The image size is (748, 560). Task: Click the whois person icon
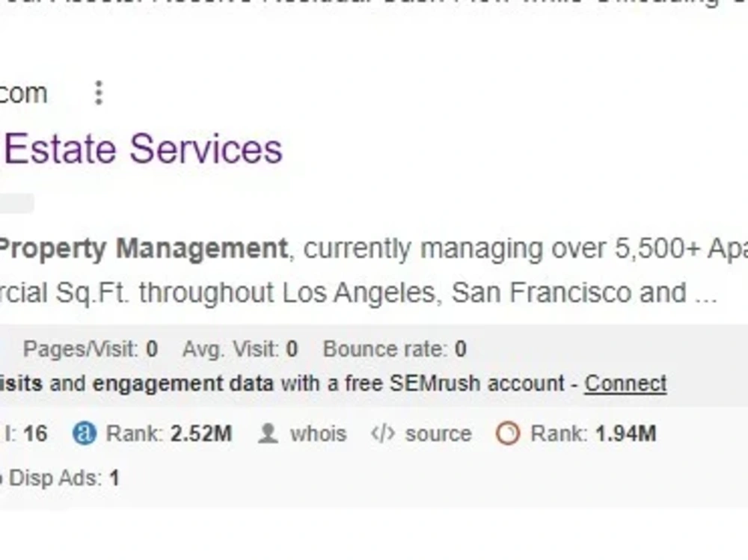268,434
